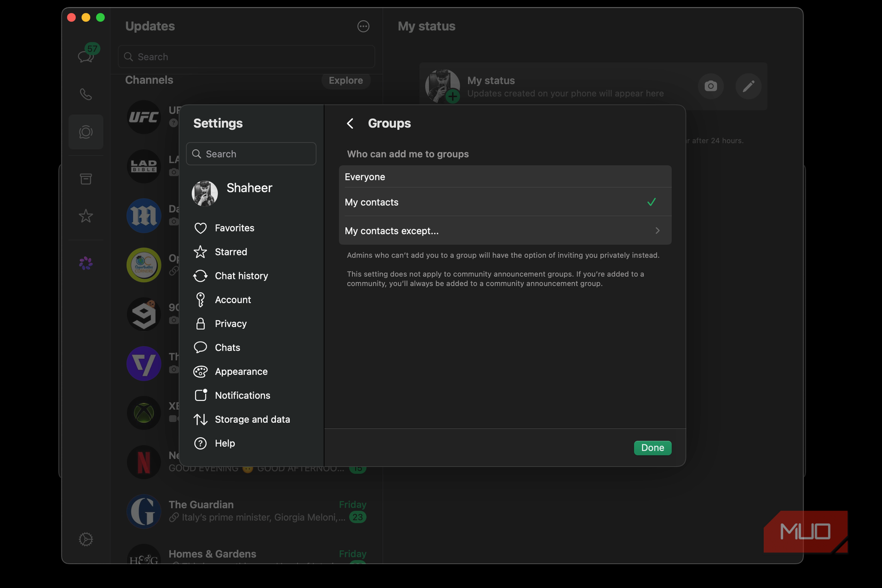Open the settings gear in left sidebar

pos(86,539)
